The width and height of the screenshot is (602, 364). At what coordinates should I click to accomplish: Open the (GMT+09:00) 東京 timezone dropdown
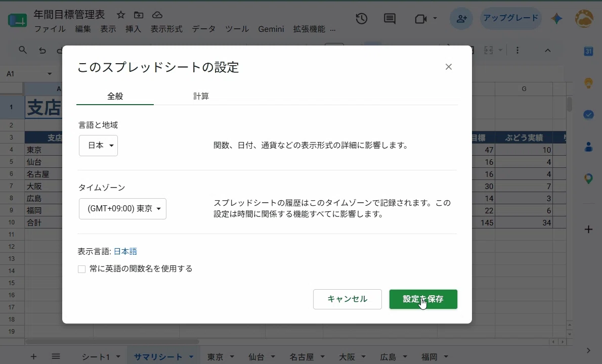click(122, 209)
